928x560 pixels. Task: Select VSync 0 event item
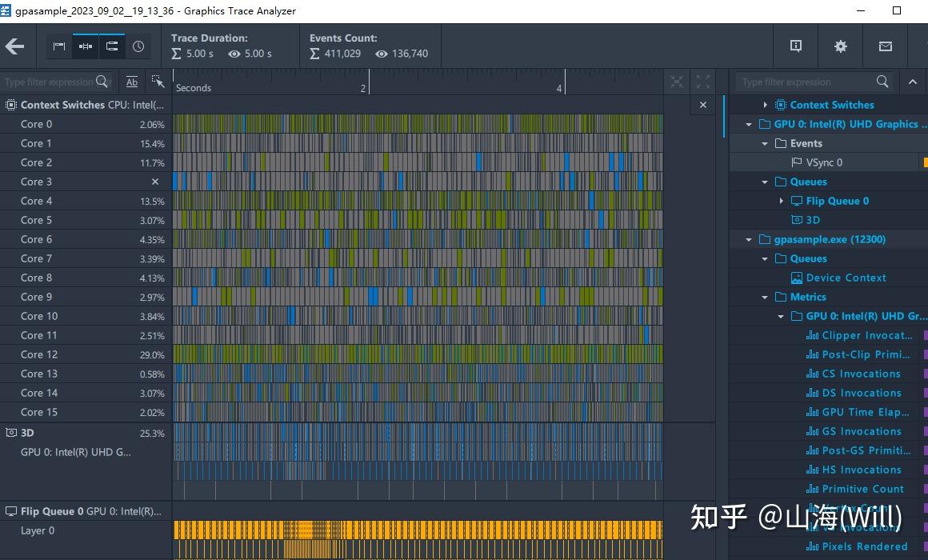coord(824,162)
